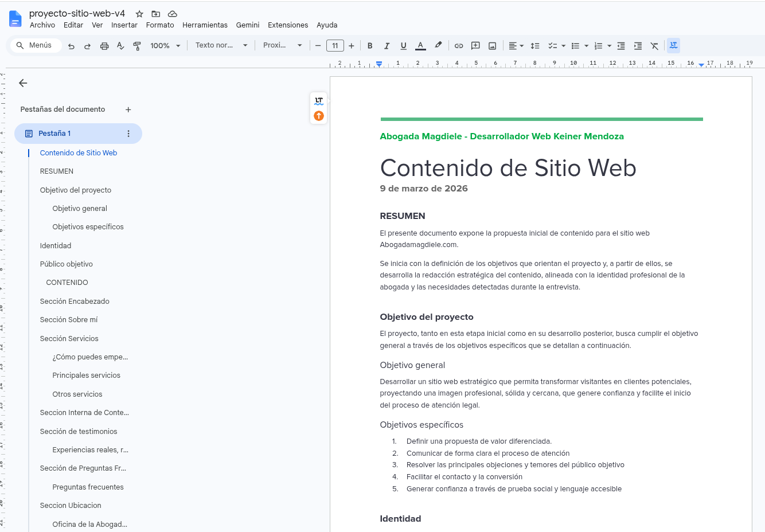Viewport: 765px width, 532px height.
Task: Add a new document tab
Action: pyautogui.click(x=128, y=109)
